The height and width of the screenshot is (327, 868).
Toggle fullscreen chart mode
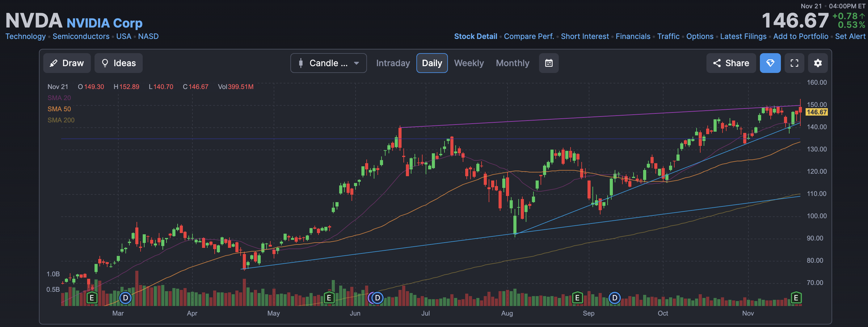click(794, 63)
